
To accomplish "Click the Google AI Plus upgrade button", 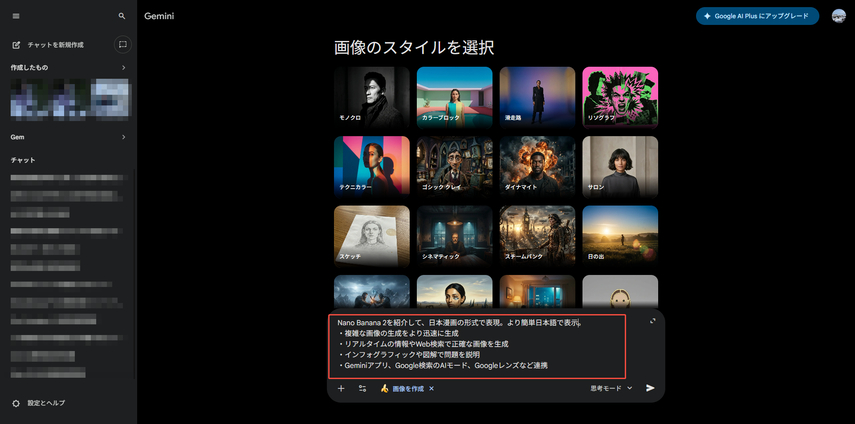I will coord(757,16).
